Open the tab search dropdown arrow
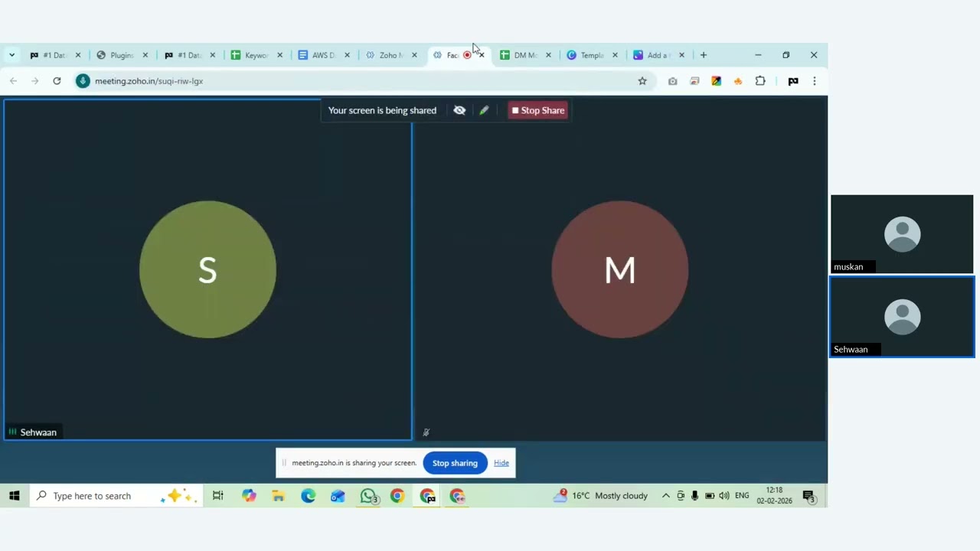980x551 pixels. pos(11,55)
